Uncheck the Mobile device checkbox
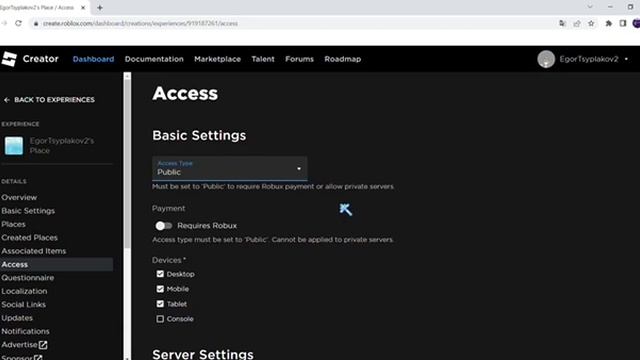The image size is (640, 360). [x=160, y=289]
